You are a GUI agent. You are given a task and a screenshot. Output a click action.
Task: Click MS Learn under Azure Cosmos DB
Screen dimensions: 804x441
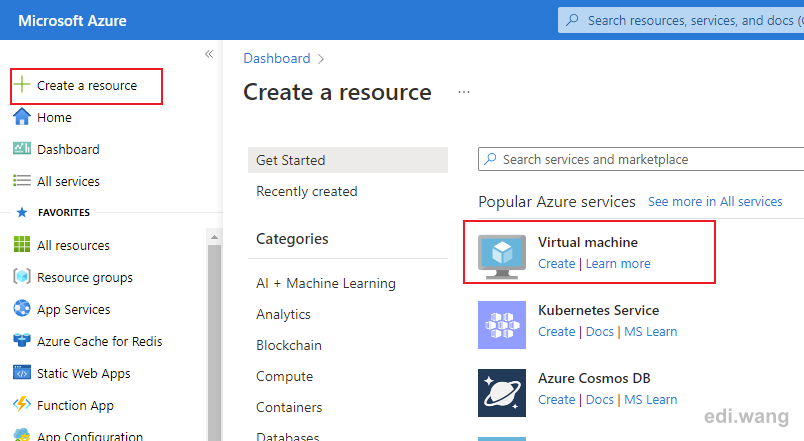point(650,399)
